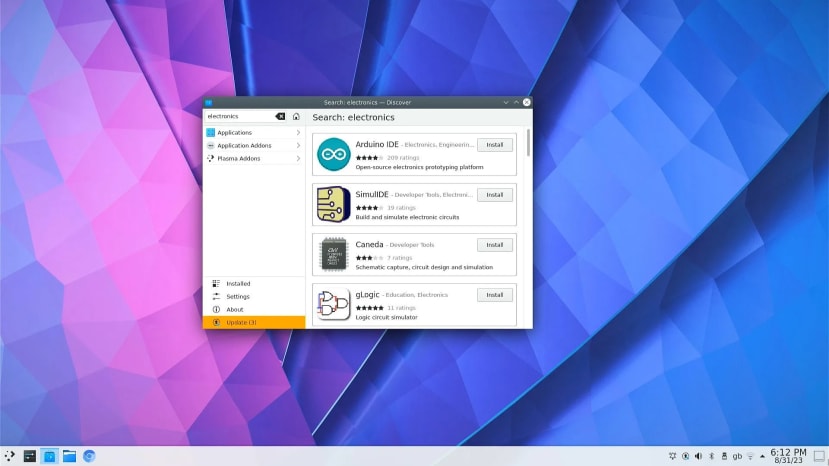Expand the Application Addons chevron
The width and height of the screenshot is (829, 466).
(x=298, y=145)
